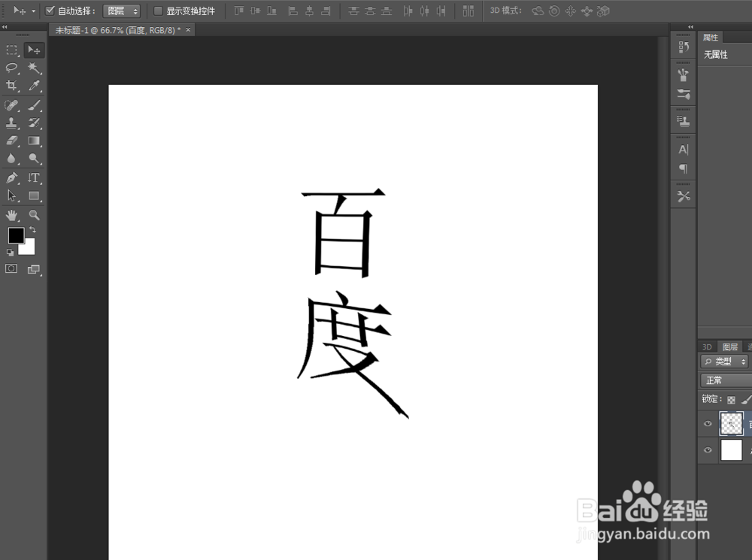The height and width of the screenshot is (560, 752).
Task: Select the 百度 layer thumbnail
Action: pyautogui.click(x=731, y=423)
